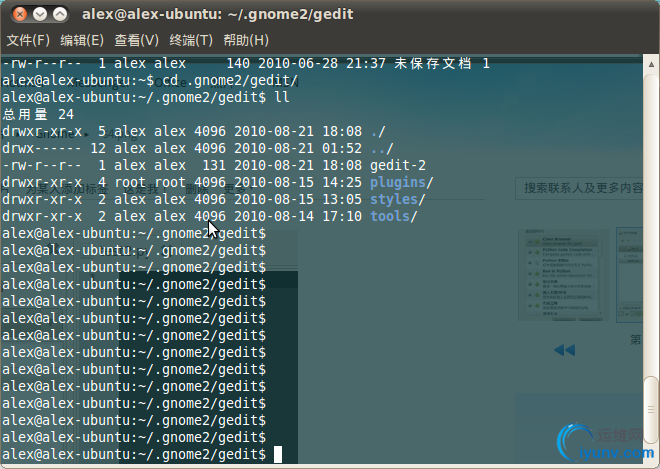The width and height of the screenshot is (660, 469).
Task: Click the plugins/ directory name
Action: coord(398,182)
